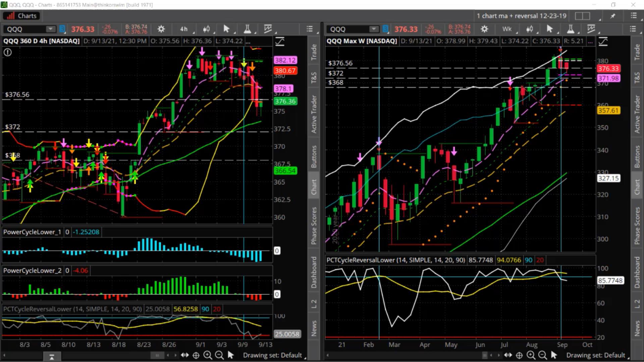This screenshot has width=644, height=362.
Task: Expand hidden values ellipsis in left chart header
Action: 248,41
